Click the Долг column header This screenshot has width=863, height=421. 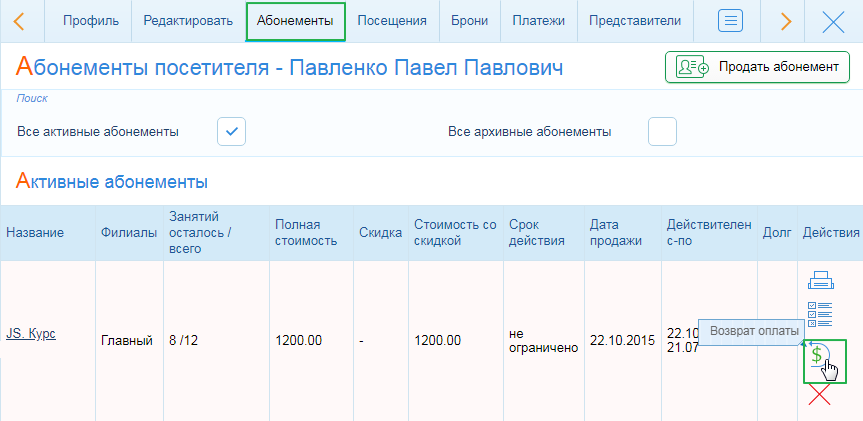coord(775,233)
